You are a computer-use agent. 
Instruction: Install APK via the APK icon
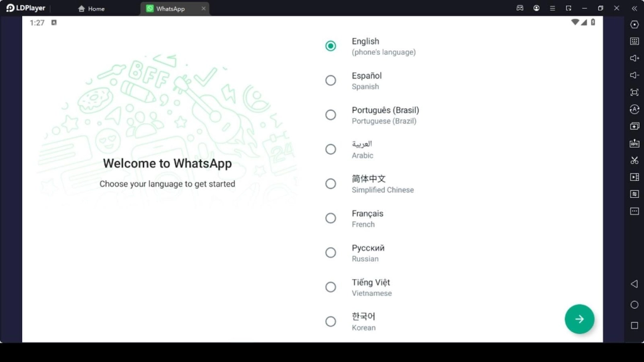point(634,143)
